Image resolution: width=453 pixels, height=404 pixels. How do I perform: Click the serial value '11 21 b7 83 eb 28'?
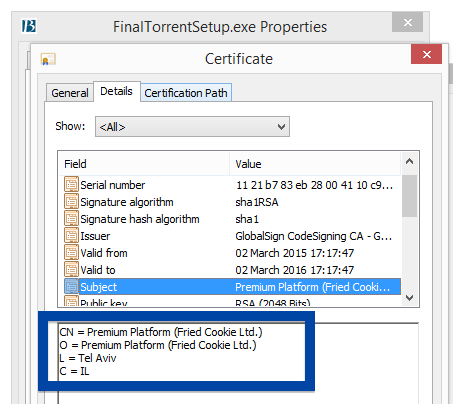(314, 185)
